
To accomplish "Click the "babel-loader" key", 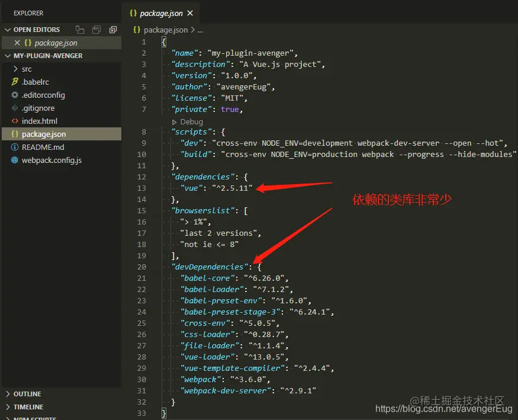I will (212, 289).
